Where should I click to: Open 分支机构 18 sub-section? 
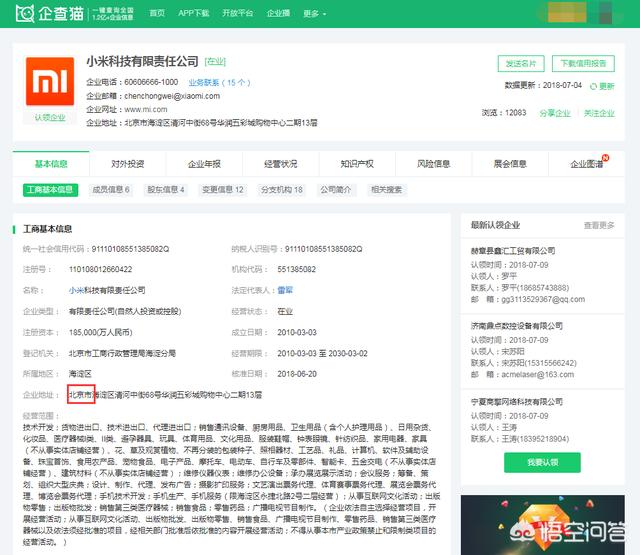[282, 190]
